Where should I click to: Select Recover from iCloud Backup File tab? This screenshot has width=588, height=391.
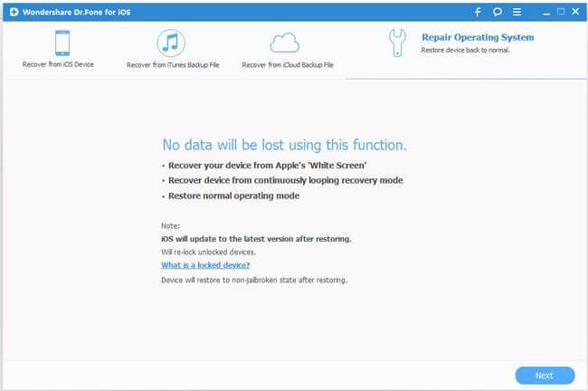tap(285, 65)
